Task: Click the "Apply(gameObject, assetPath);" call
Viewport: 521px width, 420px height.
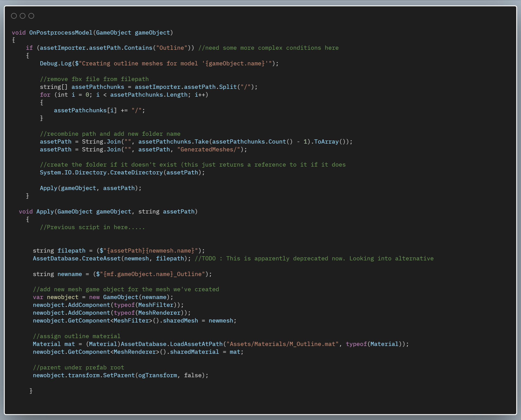Action: (91, 188)
